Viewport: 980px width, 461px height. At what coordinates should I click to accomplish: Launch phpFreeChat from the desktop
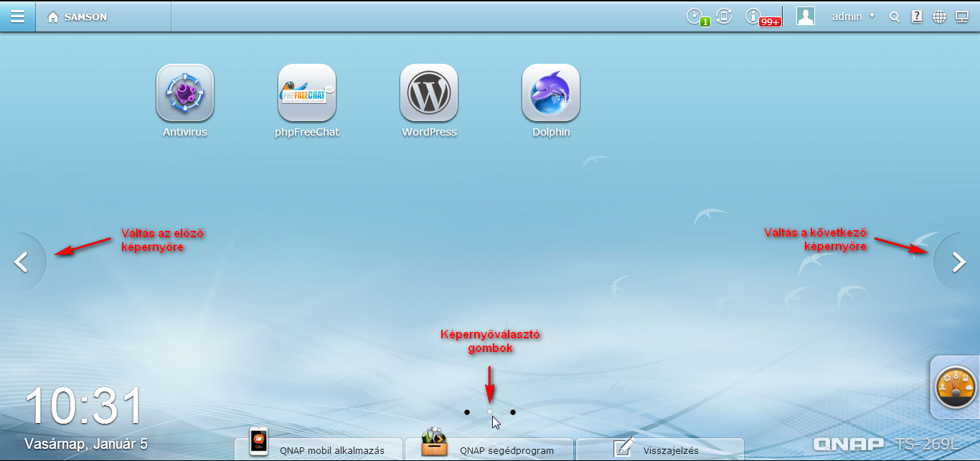tap(307, 93)
